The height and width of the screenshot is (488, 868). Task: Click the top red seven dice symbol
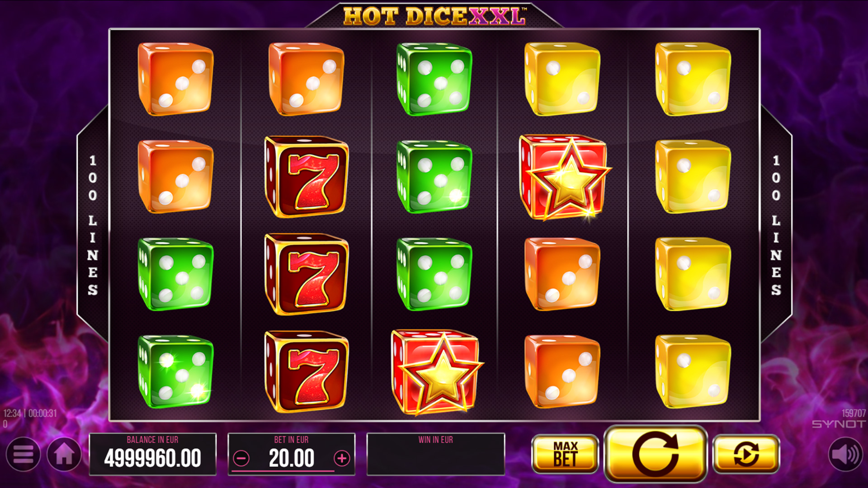[307, 177]
